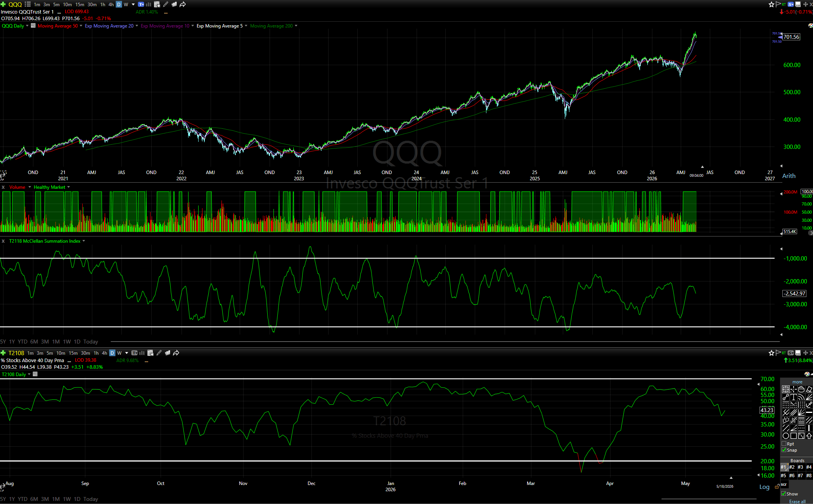The width and height of the screenshot is (813, 504).
Task: Select the vertical line drawing tool
Action: click(x=809, y=428)
